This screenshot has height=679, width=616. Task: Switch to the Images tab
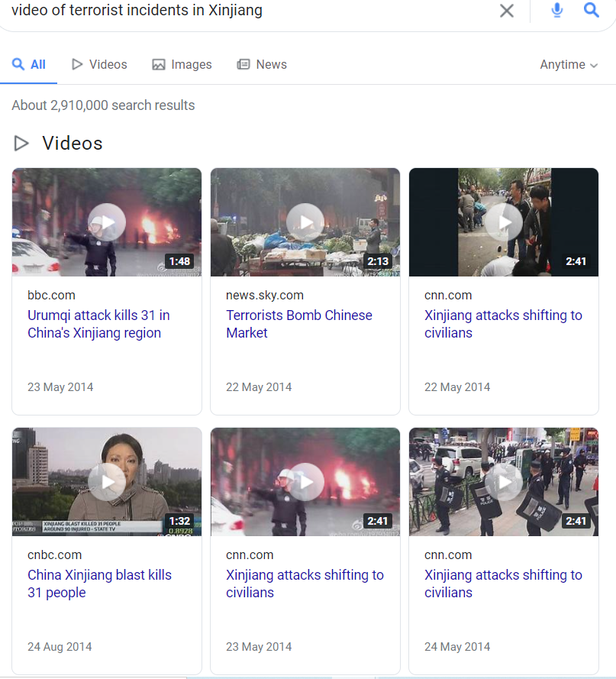(182, 64)
